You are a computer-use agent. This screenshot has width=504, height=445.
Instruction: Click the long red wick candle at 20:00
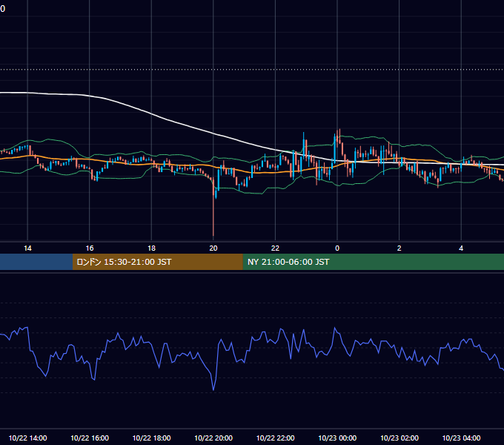pos(213,208)
